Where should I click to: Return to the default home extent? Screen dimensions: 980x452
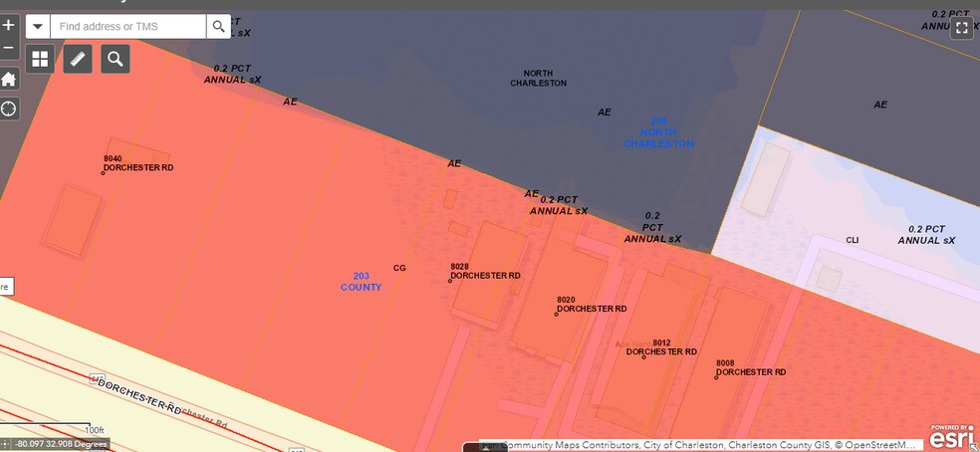(9, 79)
